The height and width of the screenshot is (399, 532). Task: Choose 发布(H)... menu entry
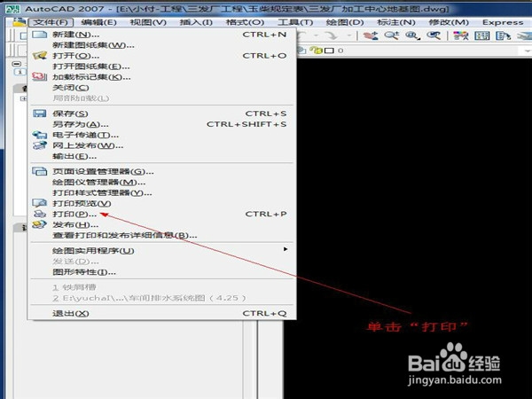[162, 224]
